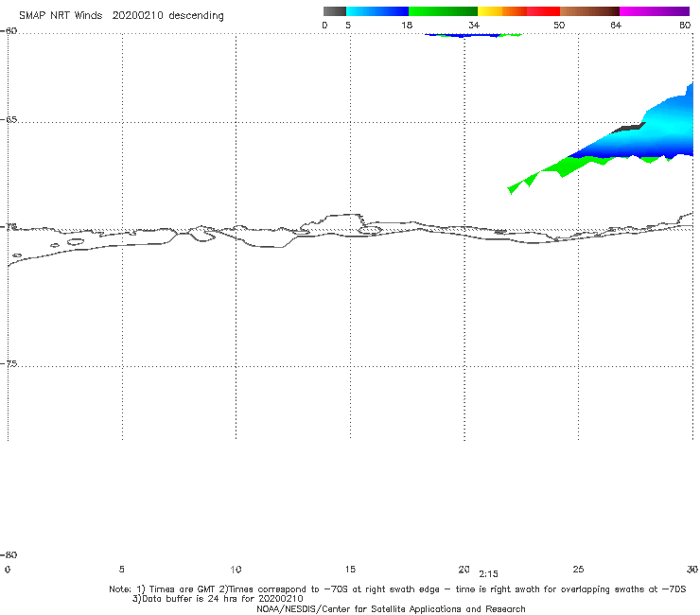Click color scale label '34'
Screen dimensions: 700x615
pyautogui.click(x=474, y=26)
